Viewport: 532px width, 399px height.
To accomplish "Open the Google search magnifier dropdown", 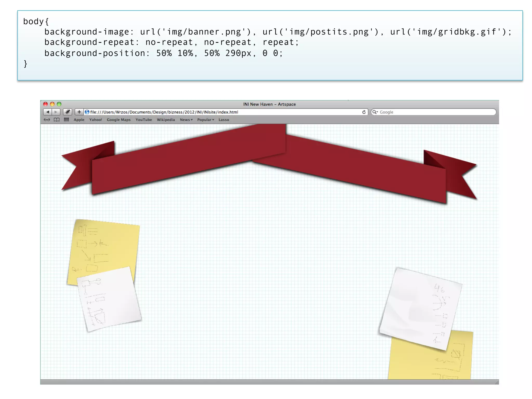I will [x=375, y=112].
